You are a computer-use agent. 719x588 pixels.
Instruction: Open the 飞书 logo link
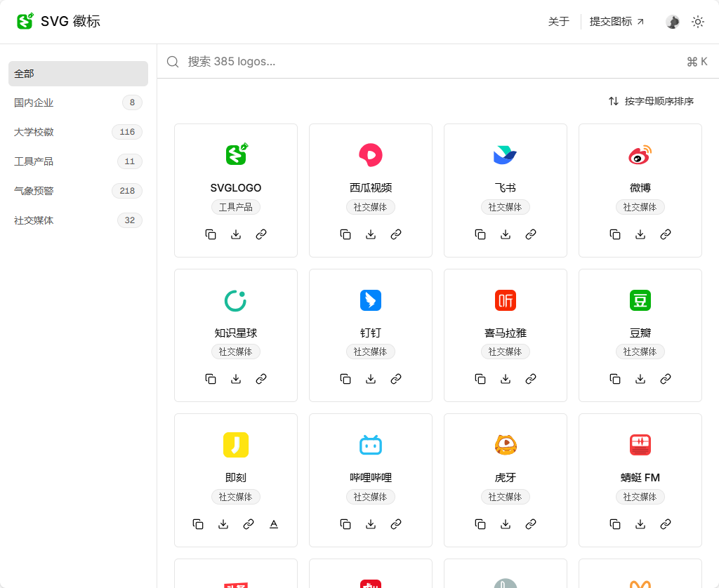tap(531, 234)
